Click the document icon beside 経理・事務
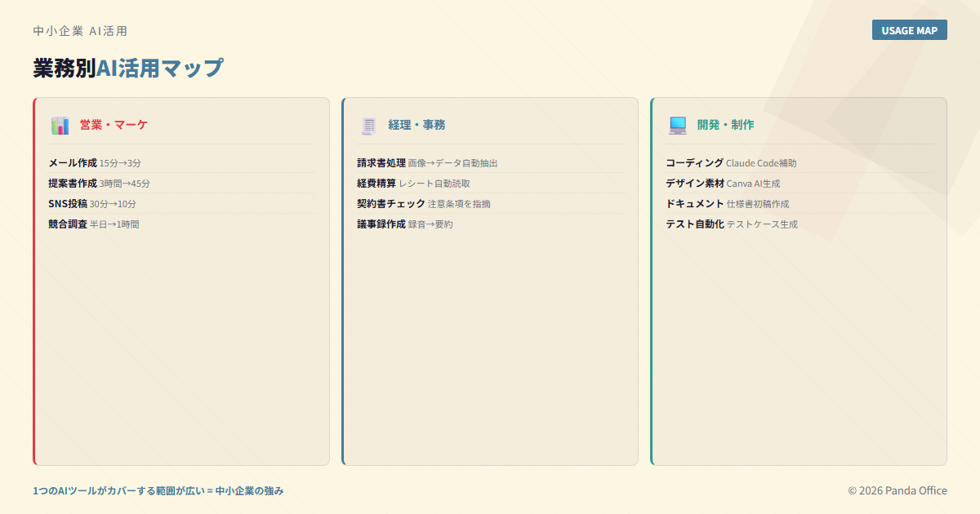The width and height of the screenshot is (980, 514). 369,126
